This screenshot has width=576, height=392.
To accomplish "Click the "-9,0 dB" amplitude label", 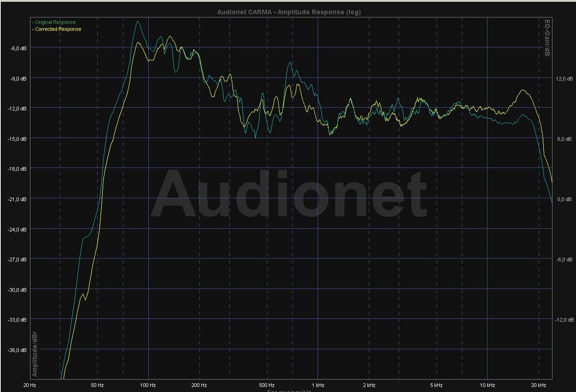I will coord(19,78).
